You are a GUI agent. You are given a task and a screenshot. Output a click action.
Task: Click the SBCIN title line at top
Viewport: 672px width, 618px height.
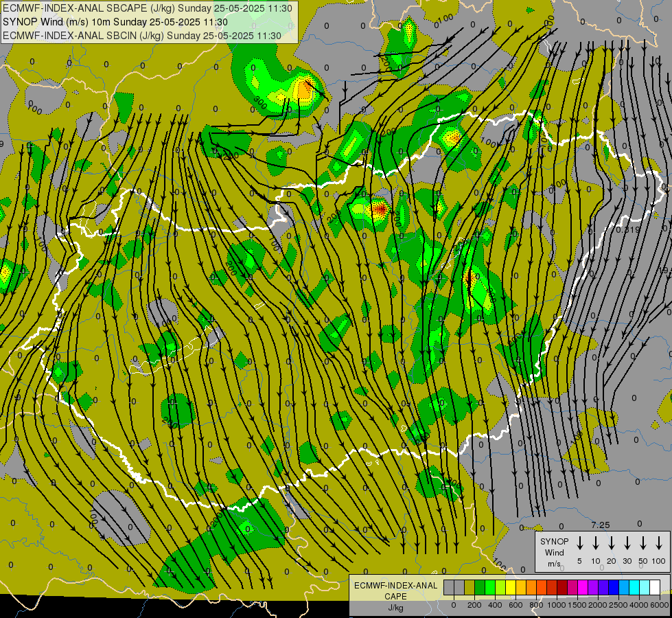tap(142, 36)
